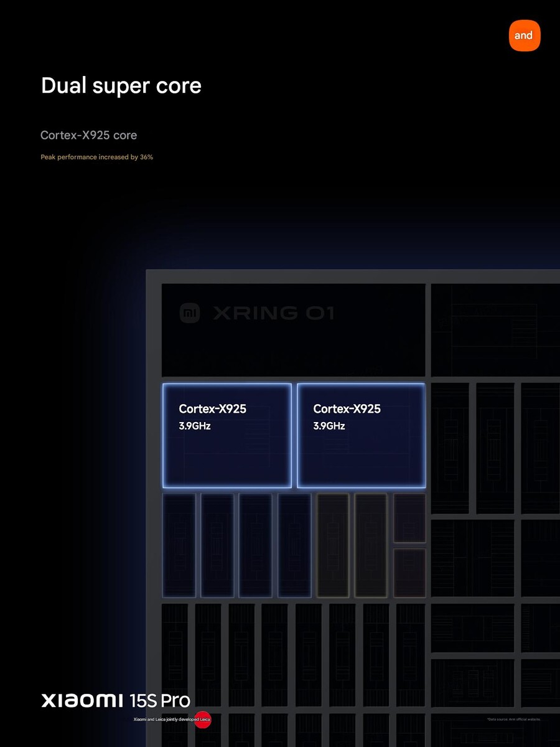This screenshot has height=747, width=560.
Task: Select the leftmost blue-outlined small core block
Action: [179, 545]
